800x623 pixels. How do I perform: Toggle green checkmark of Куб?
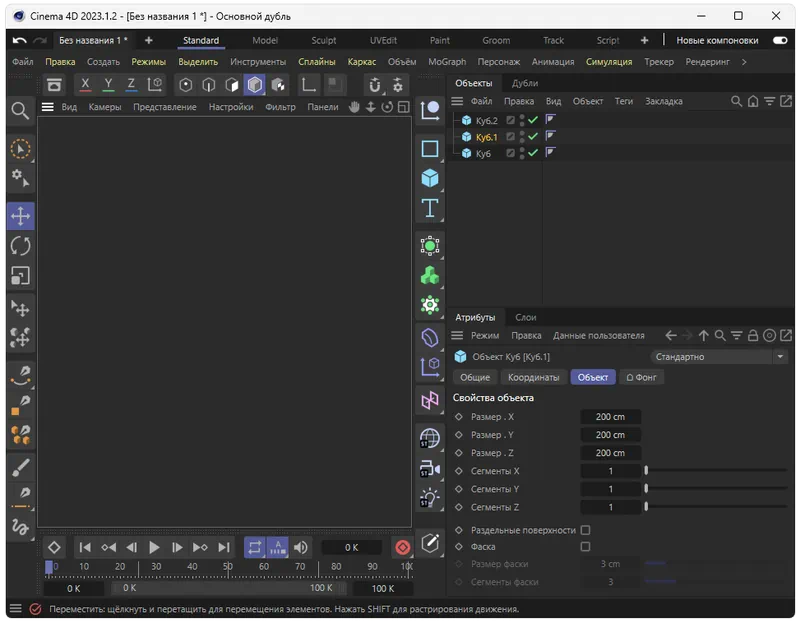[x=533, y=153]
